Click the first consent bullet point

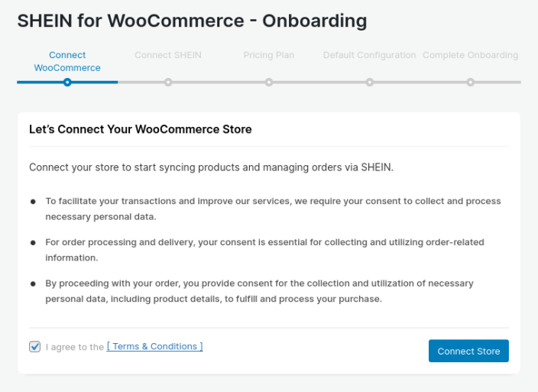coord(272,209)
